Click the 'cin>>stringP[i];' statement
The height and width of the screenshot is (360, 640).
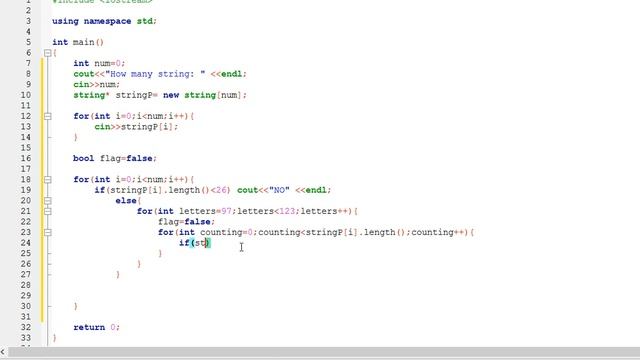point(136,127)
